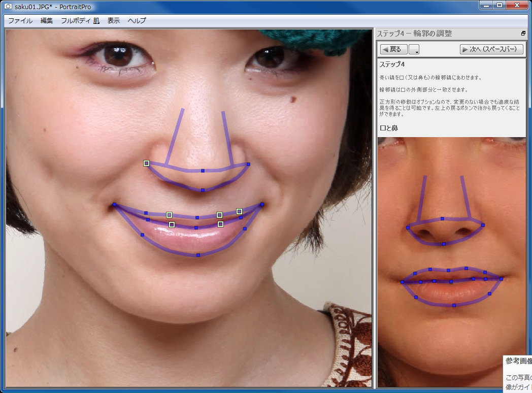This screenshot has height=393, width=532.
Task: Click the 参考画像 tooltip heading
Action: [x=518, y=361]
